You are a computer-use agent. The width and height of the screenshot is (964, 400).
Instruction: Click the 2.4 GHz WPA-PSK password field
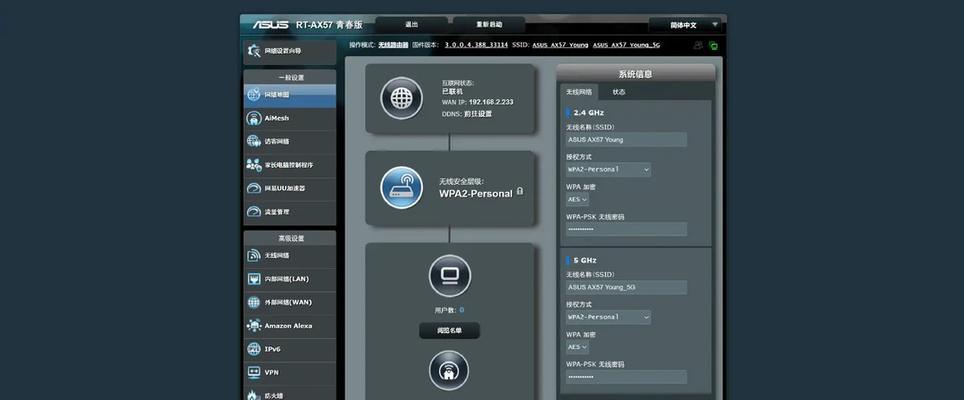(626, 229)
